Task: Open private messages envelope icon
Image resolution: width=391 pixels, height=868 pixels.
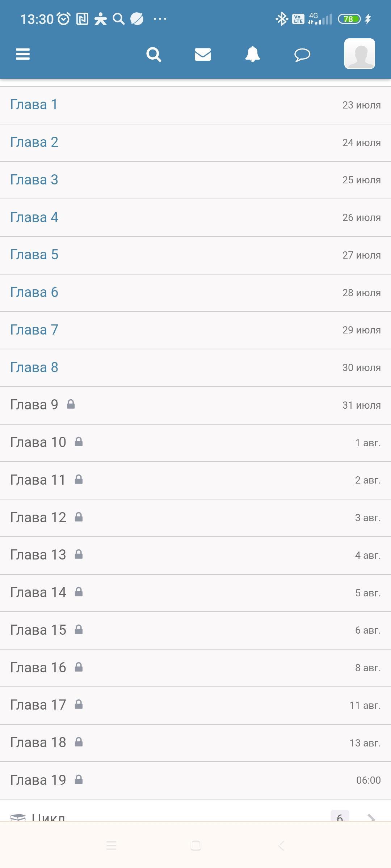Action: (203, 54)
